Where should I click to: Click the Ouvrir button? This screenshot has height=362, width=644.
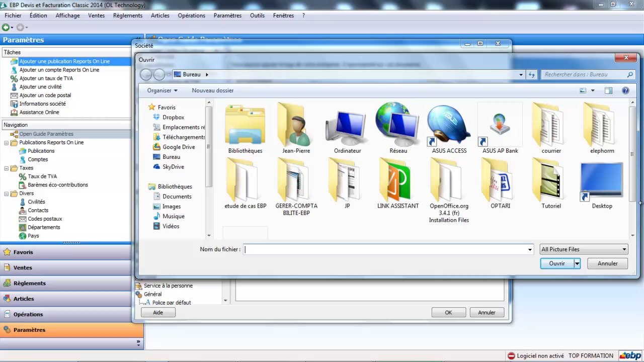pyautogui.click(x=557, y=263)
